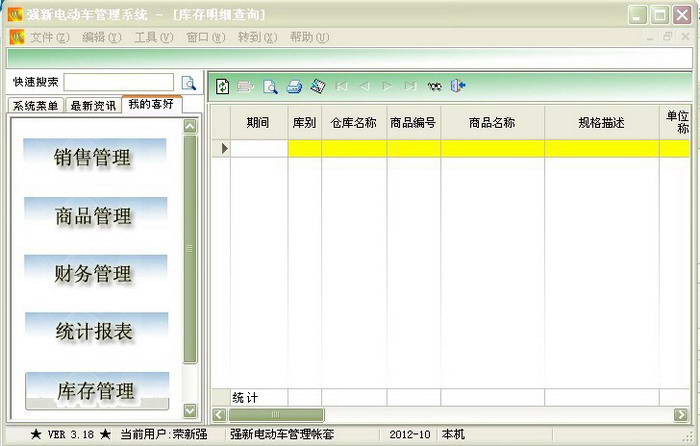Click the 当前用户:荣新强 status entry
This screenshot has width=700, height=446.
pyautogui.click(x=164, y=434)
